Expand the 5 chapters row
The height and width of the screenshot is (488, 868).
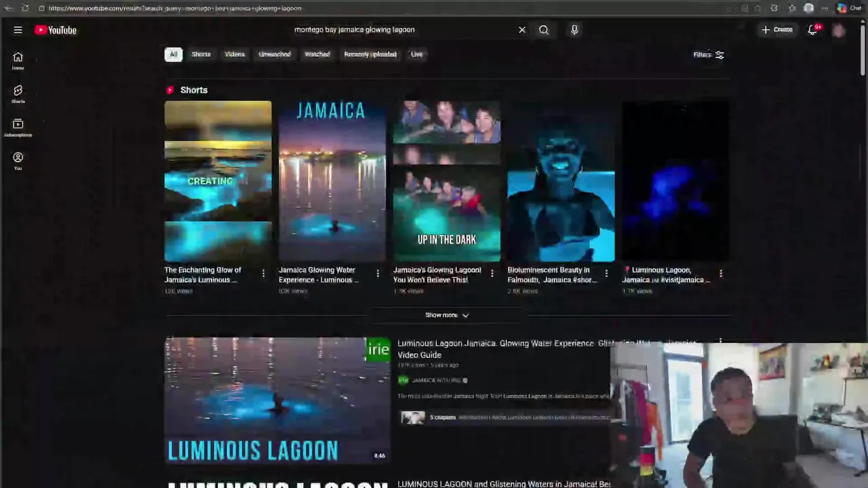(x=503, y=418)
